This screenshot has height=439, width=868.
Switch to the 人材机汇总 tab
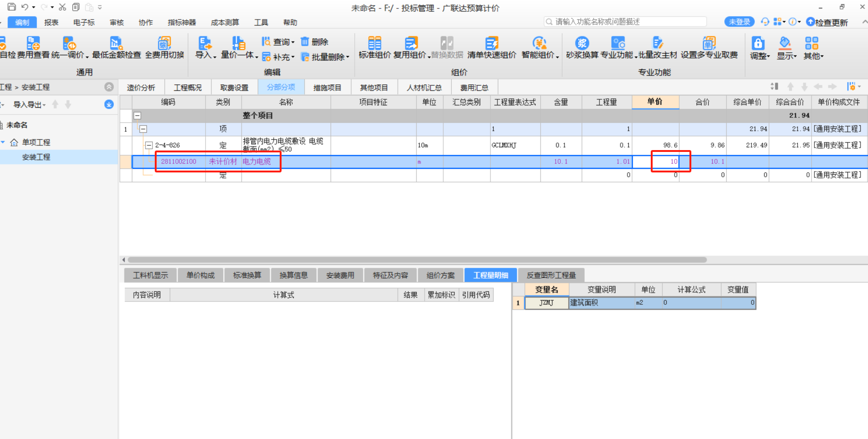(x=424, y=88)
